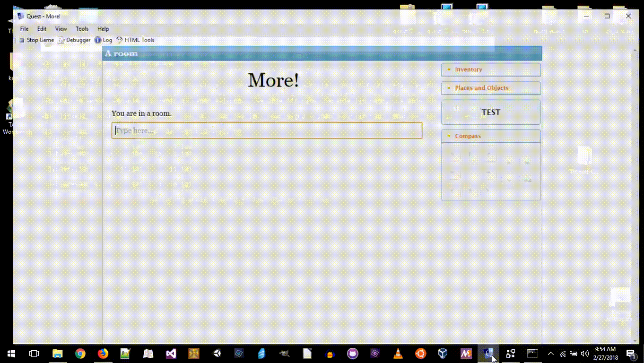Image resolution: width=644 pixels, height=363 pixels.
Task: Open Visual Studio from the taskbar
Action: pyautogui.click(x=171, y=353)
